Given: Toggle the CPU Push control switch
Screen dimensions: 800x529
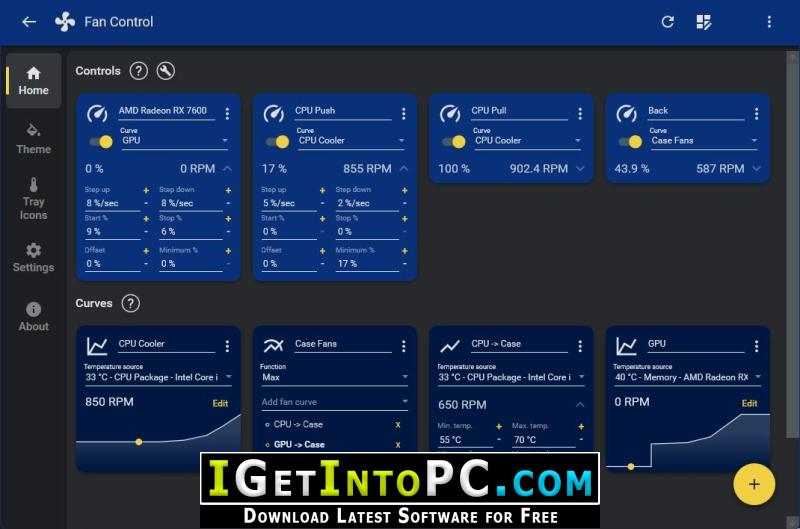Looking at the screenshot, I should coord(278,142).
